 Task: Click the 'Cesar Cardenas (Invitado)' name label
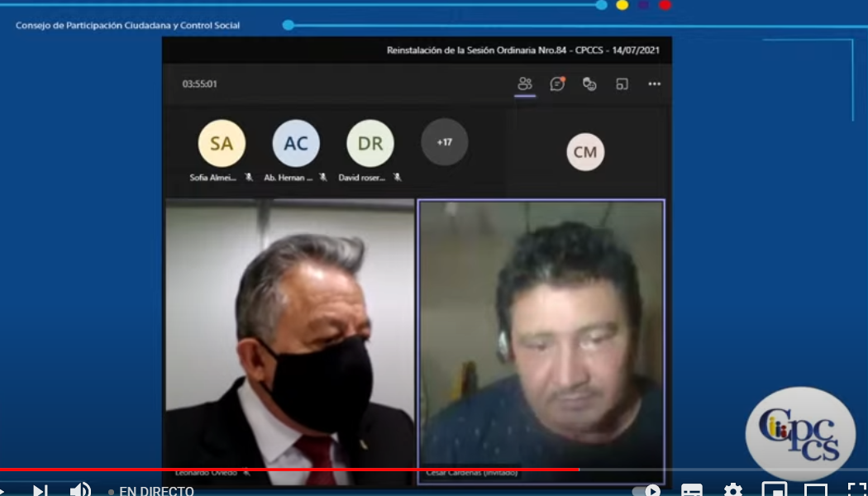(472, 473)
